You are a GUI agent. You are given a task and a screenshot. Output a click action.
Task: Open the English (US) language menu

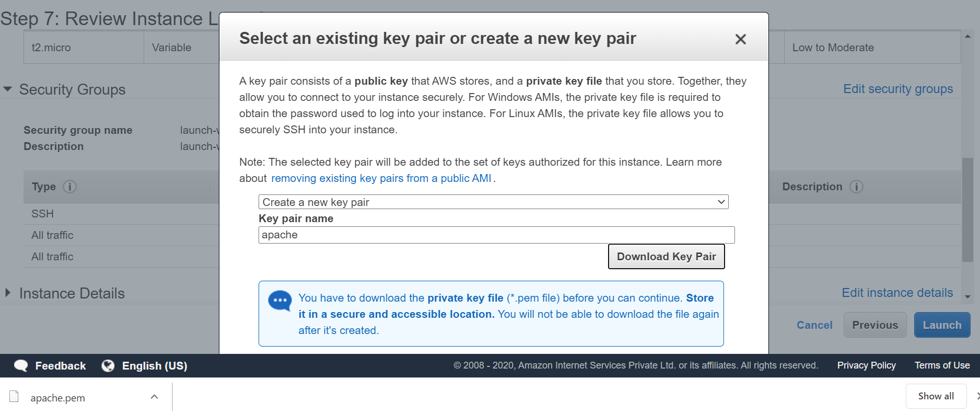pyautogui.click(x=154, y=365)
